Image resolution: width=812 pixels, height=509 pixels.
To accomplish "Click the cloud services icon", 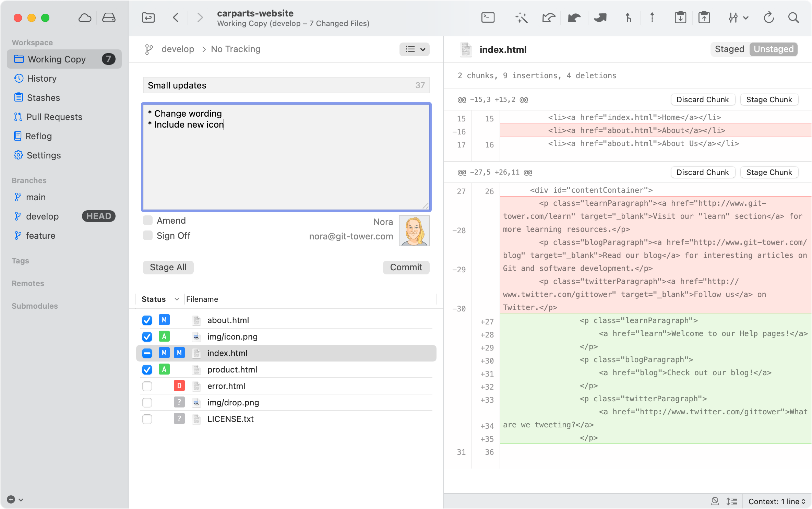I will tap(84, 17).
